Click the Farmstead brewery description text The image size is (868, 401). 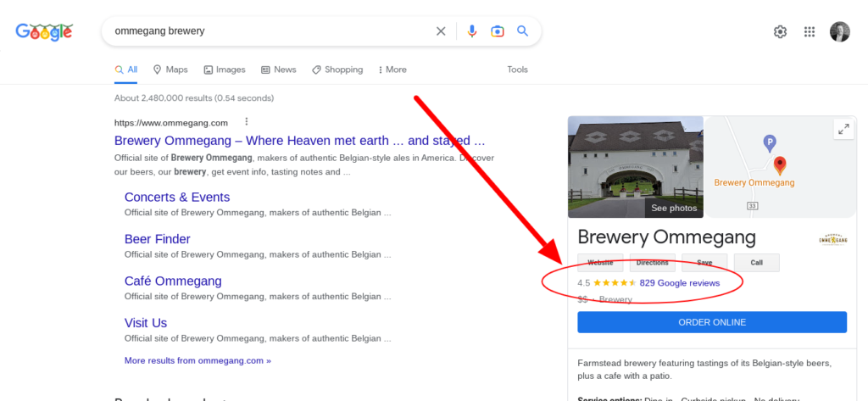click(704, 370)
